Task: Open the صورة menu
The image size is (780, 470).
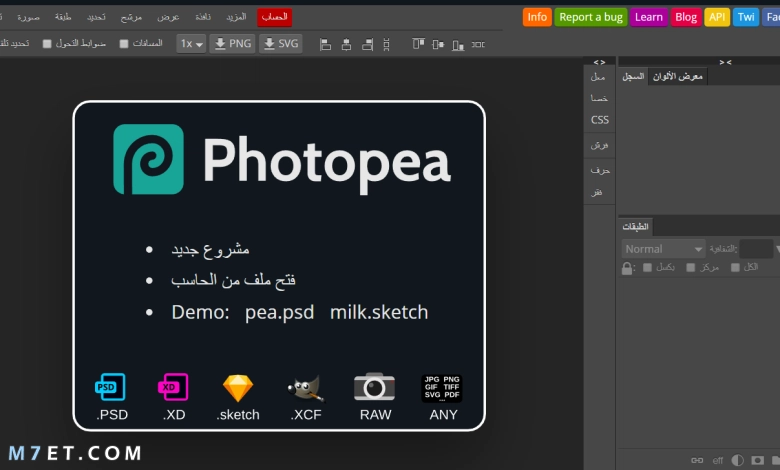Action: click(x=28, y=17)
